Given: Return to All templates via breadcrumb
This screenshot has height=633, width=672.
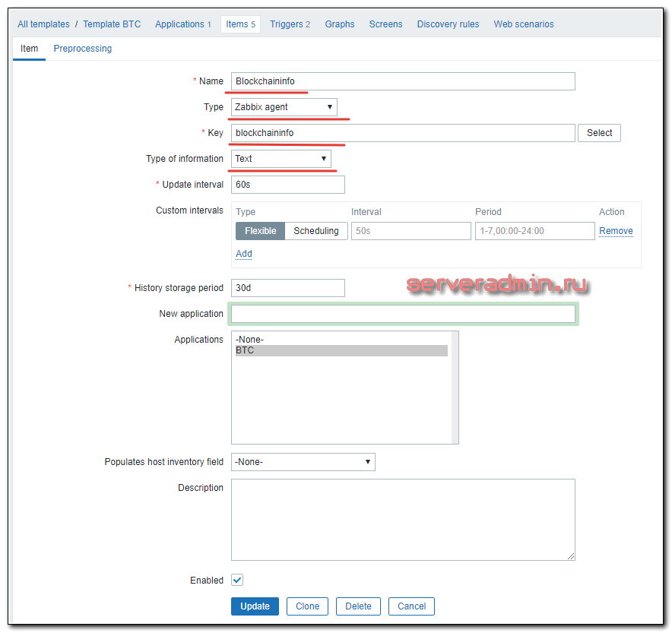Looking at the screenshot, I should click(x=43, y=24).
